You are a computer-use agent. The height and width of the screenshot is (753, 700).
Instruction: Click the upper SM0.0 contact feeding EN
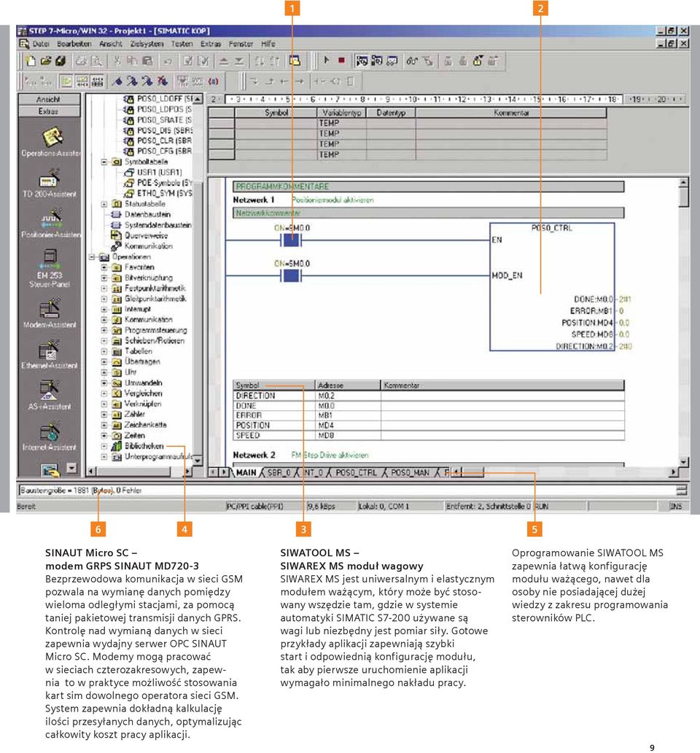pos(291,240)
